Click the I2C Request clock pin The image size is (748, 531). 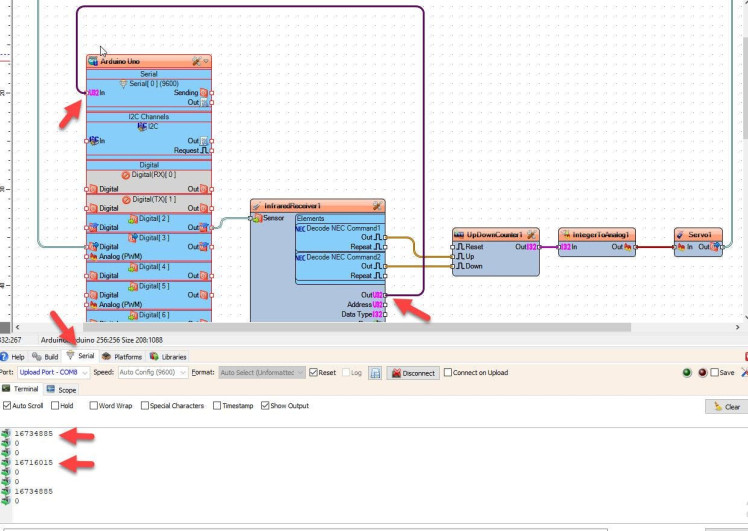204,150
